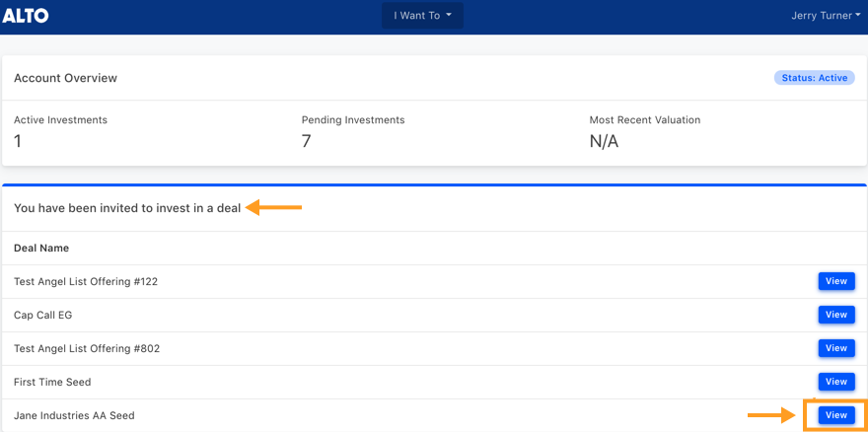Screen dimensions: 868x432
Task: Select the Cap Call EG row
Action: (434, 316)
